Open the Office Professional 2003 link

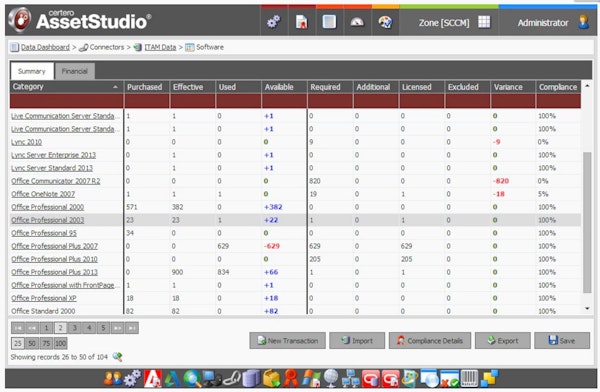pos(47,220)
